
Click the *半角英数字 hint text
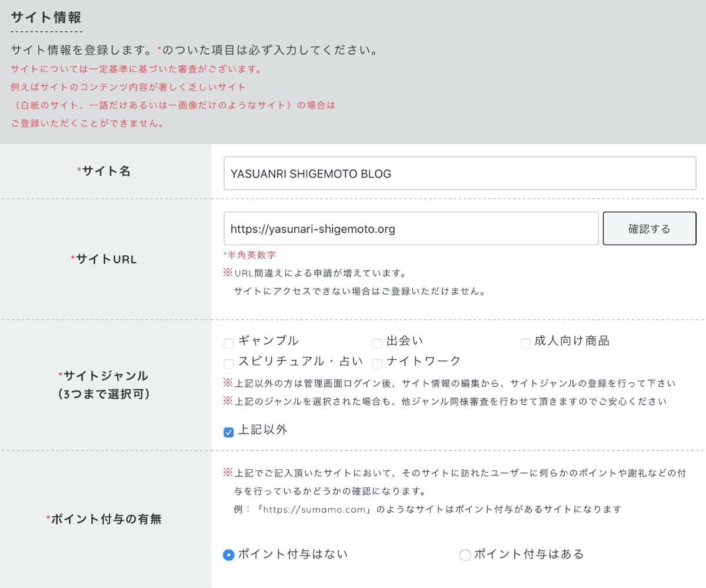click(x=249, y=255)
